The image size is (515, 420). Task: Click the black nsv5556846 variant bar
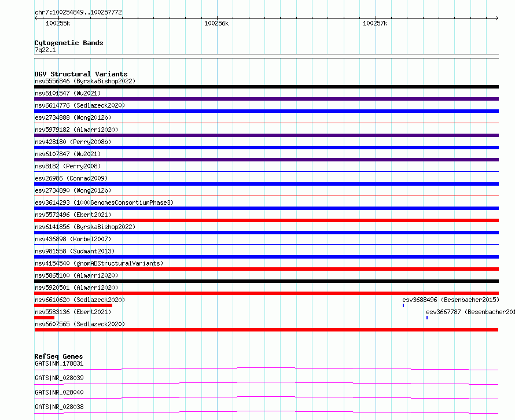pos(266,87)
